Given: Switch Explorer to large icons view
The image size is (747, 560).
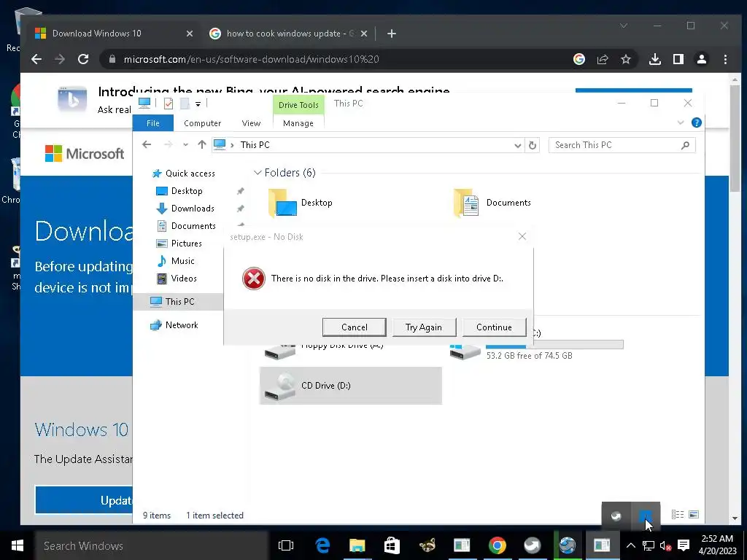Looking at the screenshot, I should point(694,515).
